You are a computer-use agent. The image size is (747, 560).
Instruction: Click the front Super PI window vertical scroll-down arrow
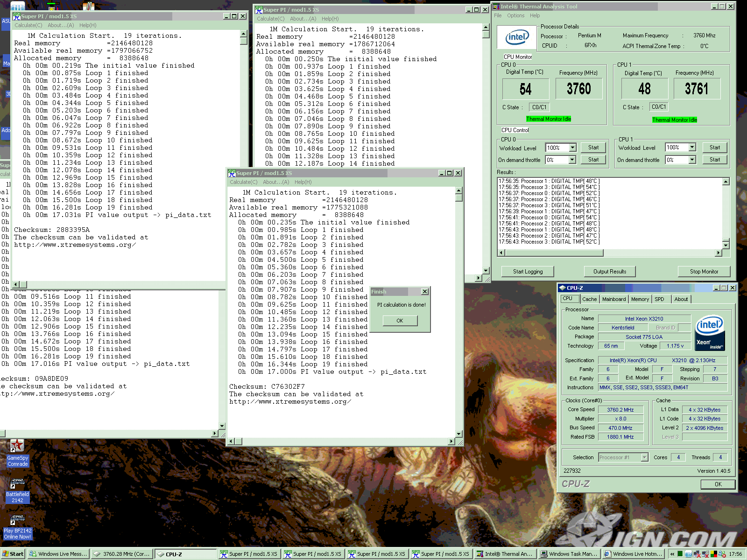point(458,434)
